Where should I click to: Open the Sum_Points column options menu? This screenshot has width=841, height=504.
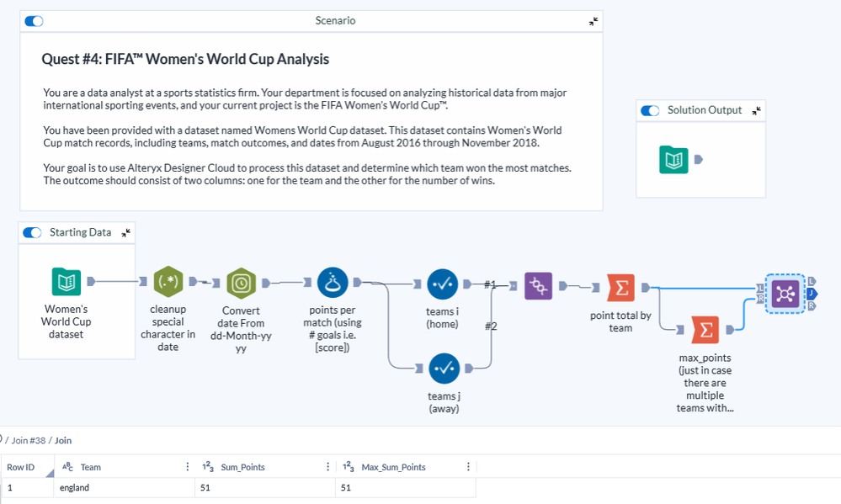(x=327, y=467)
